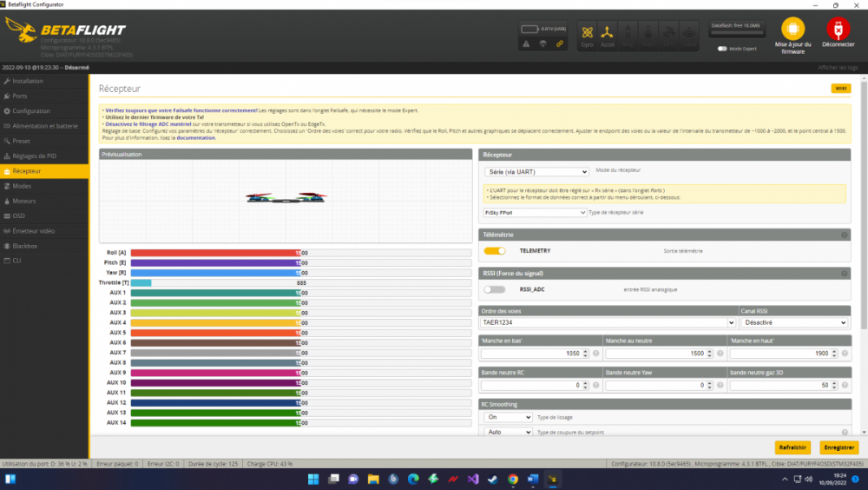Open the Alimentation et batterie tab
868x490 pixels.
coord(44,126)
